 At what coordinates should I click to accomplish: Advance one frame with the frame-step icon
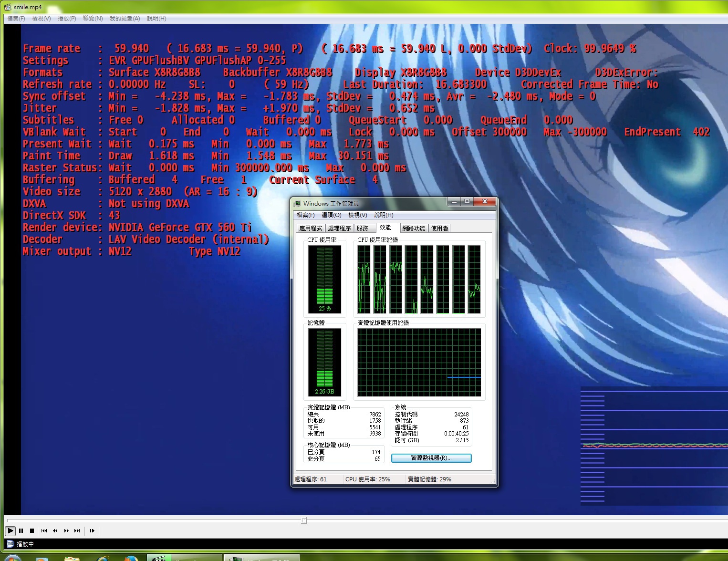click(x=92, y=530)
